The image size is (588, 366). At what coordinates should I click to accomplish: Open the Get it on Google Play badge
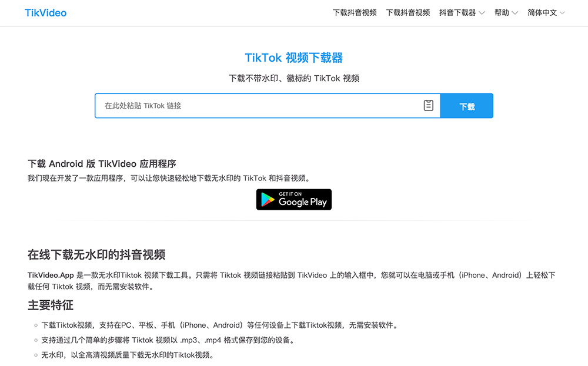pyautogui.click(x=293, y=199)
